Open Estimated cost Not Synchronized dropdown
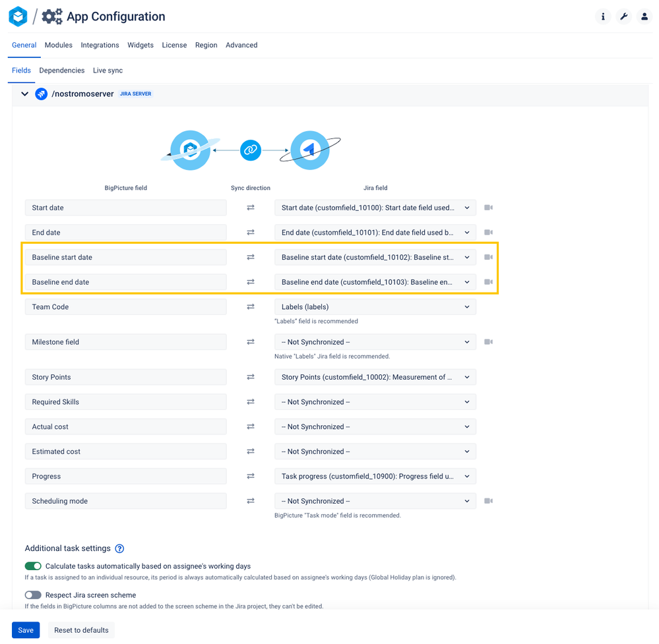This screenshot has height=644, width=659. [x=375, y=451]
